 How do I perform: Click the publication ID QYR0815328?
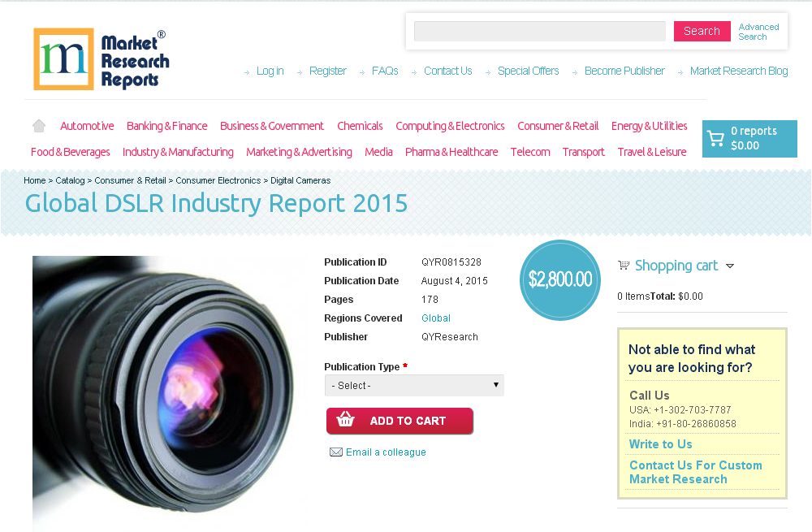click(x=451, y=262)
